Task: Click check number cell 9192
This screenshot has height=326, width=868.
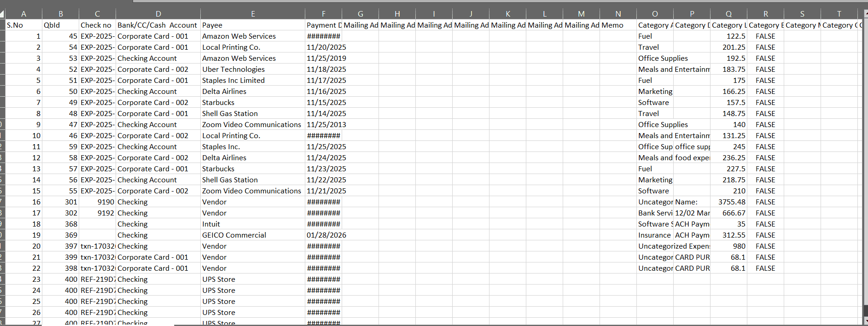Action: [x=97, y=213]
